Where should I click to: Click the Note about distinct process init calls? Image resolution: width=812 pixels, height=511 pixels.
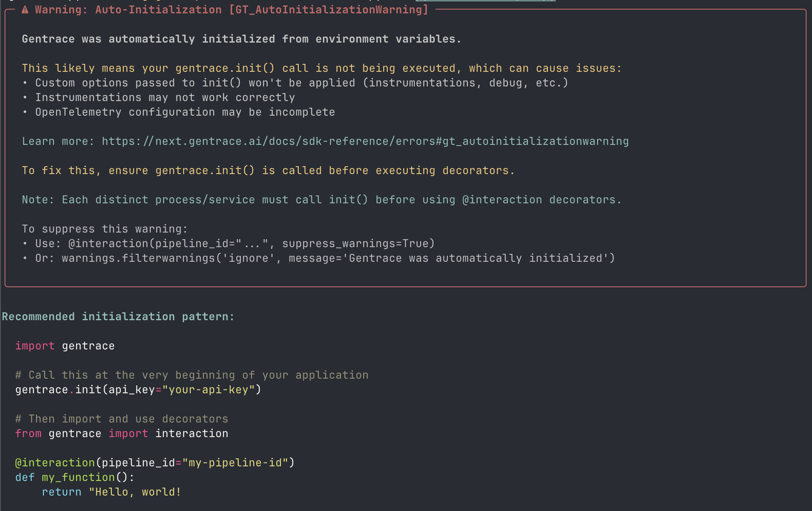321,200
